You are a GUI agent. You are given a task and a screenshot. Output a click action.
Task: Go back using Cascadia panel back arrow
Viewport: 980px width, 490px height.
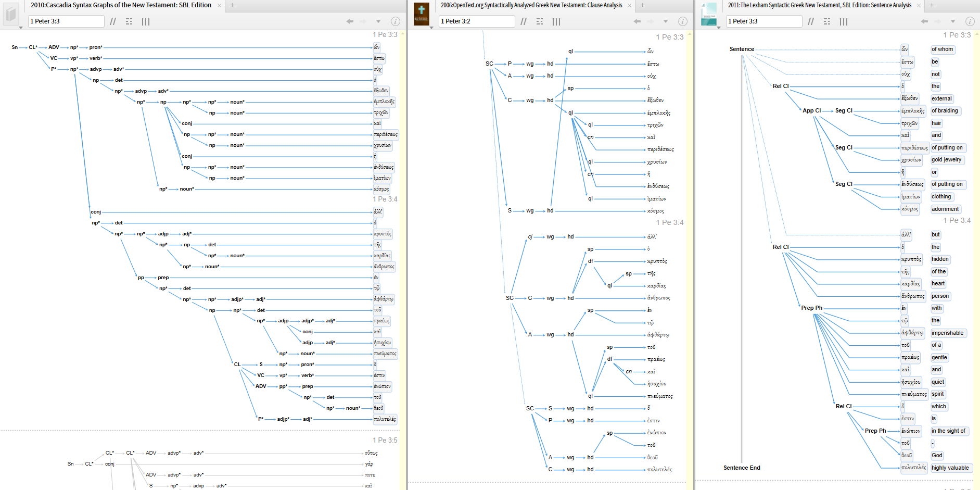pos(350,21)
